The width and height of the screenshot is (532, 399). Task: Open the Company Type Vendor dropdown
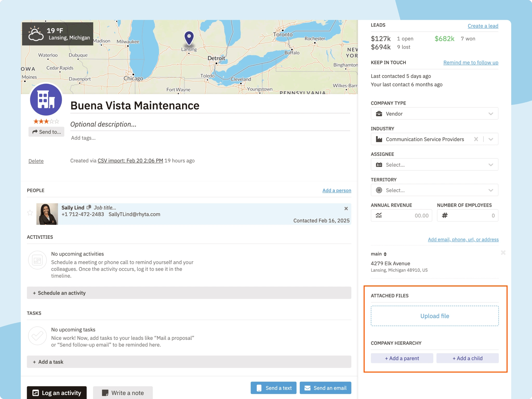pos(434,114)
